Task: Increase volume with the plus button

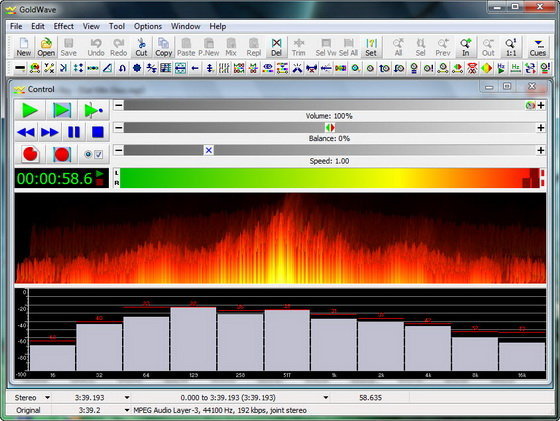Action: click(541, 105)
